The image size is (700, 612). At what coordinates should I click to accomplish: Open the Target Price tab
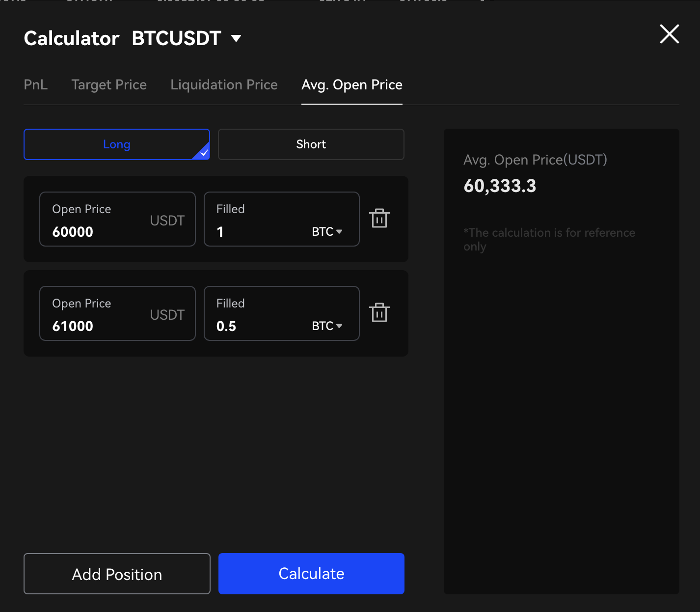point(109,85)
